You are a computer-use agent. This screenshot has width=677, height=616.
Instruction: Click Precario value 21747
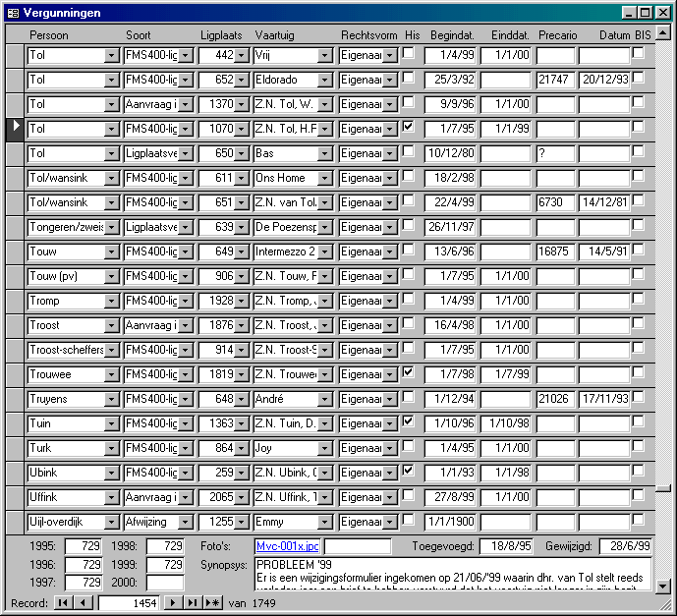(556, 80)
